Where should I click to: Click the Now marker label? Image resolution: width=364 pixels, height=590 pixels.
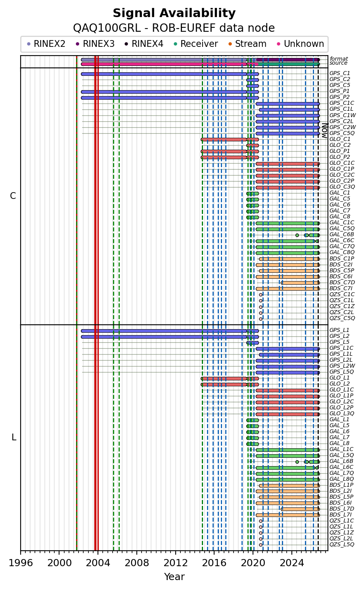(x=324, y=131)
